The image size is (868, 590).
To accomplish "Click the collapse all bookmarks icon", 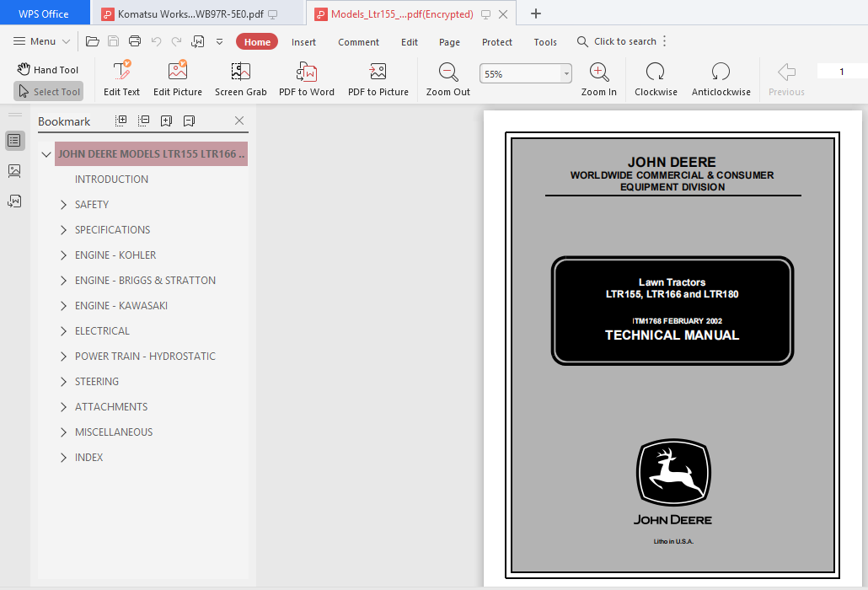I will 143,121.
